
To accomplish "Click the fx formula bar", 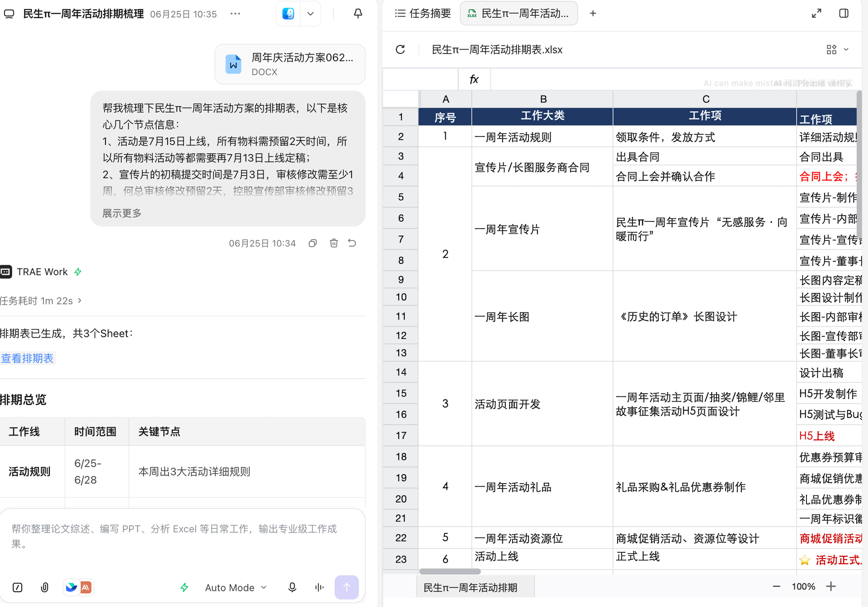I will pos(675,80).
